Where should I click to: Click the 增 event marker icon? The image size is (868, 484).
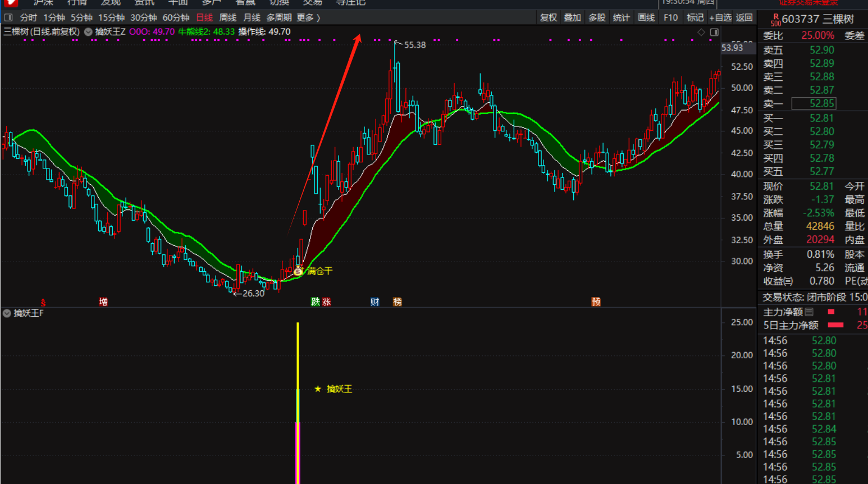(103, 302)
